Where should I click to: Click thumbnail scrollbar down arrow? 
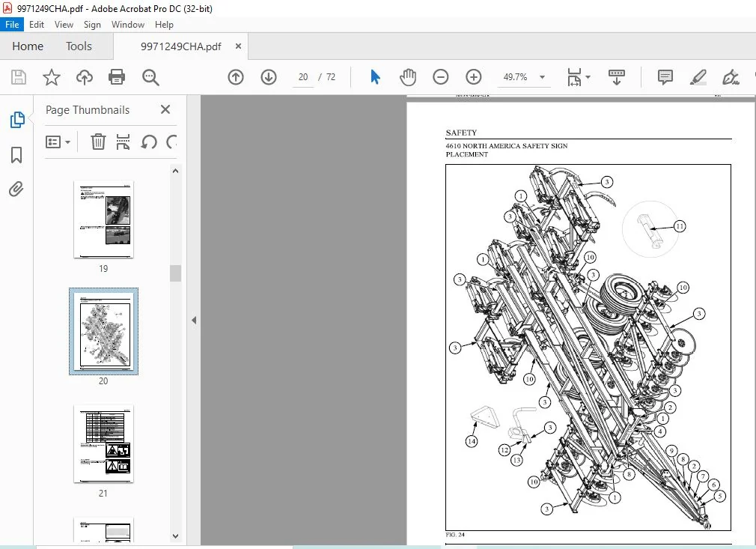tap(175, 536)
